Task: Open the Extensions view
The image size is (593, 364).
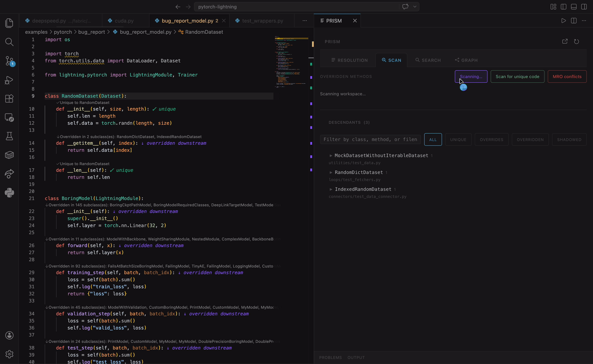Action: point(9,99)
